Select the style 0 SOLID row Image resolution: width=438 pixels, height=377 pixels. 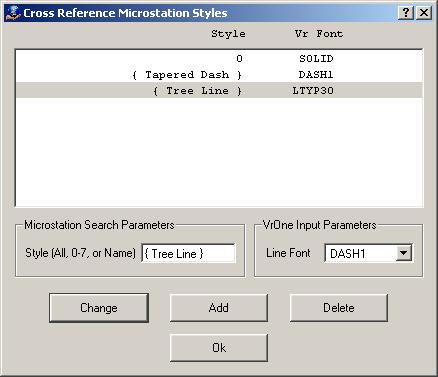click(x=219, y=59)
